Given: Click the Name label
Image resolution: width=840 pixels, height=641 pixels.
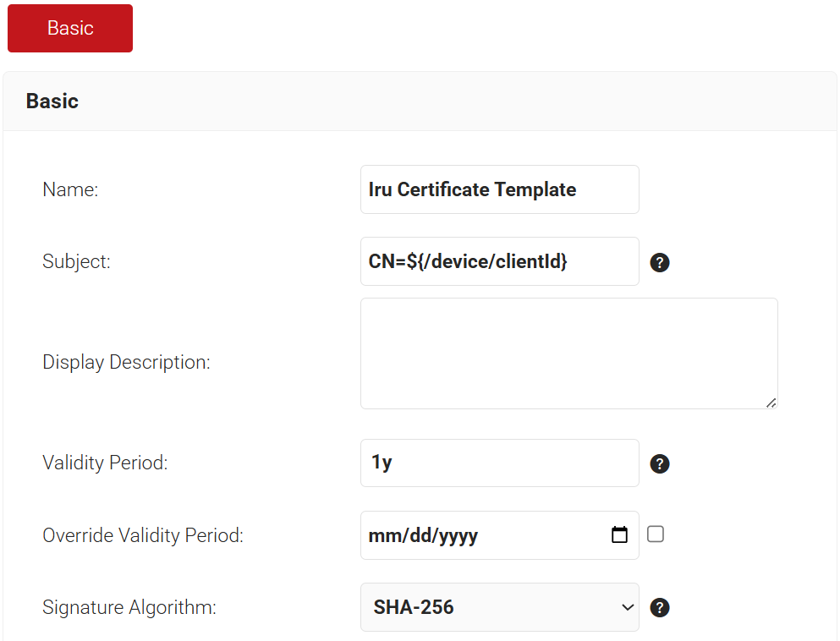Looking at the screenshot, I should coord(70,189).
